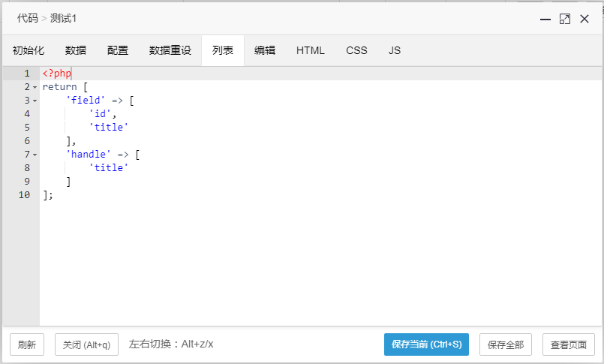
Task: Click the 左右切换：Alt+z/x hint text
Action: click(171, 344)
